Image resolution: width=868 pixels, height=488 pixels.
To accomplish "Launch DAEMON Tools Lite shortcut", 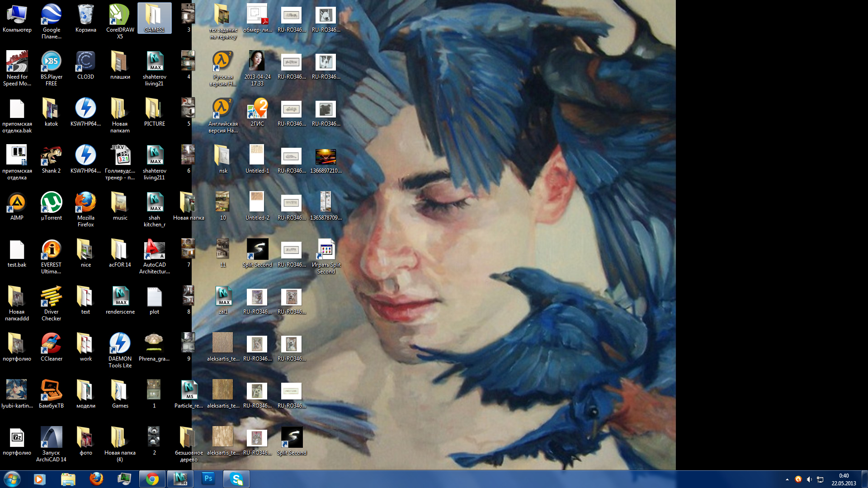I will 120,351.
